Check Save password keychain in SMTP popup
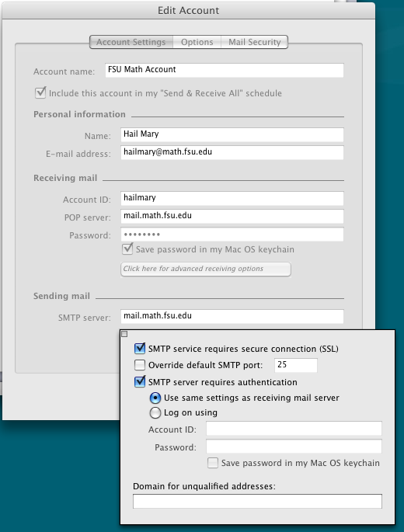This screenshot has width=404, height=532. (x=213, y=463)
